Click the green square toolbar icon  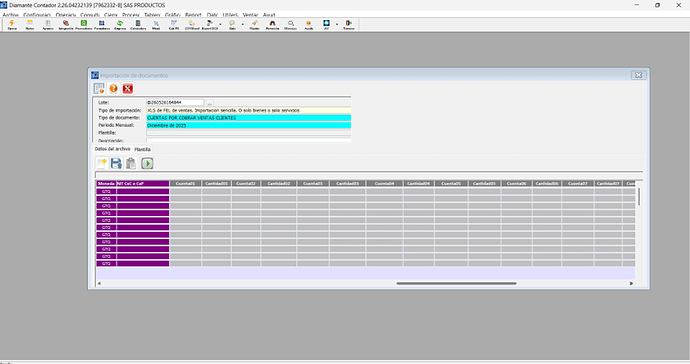pos(84,25)
